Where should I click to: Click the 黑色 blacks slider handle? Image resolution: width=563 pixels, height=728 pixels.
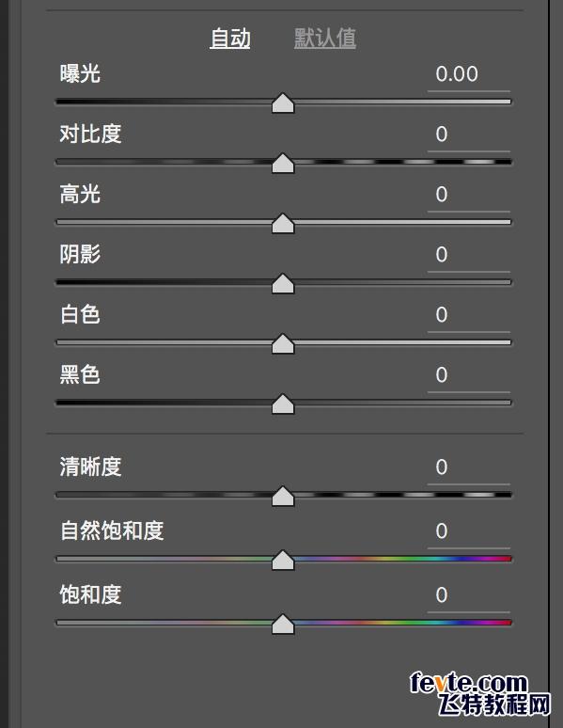283,404
